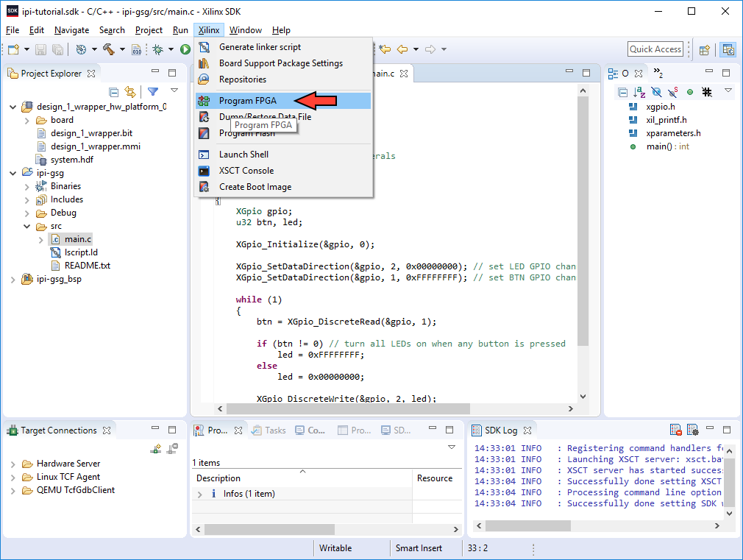Switch to the C/C++ perspective icon
The image size is (743, 560).
[x=728, y=49]
